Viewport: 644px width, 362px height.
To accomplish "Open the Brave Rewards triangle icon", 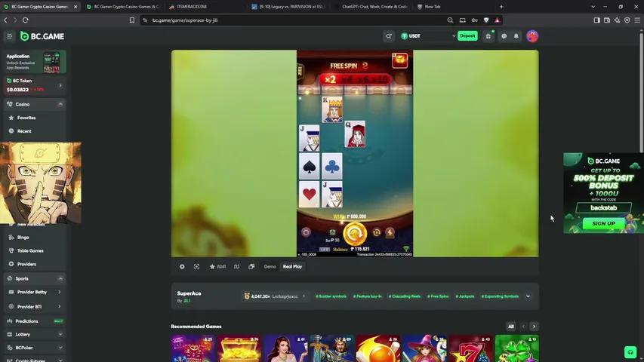I will [498, 20].
